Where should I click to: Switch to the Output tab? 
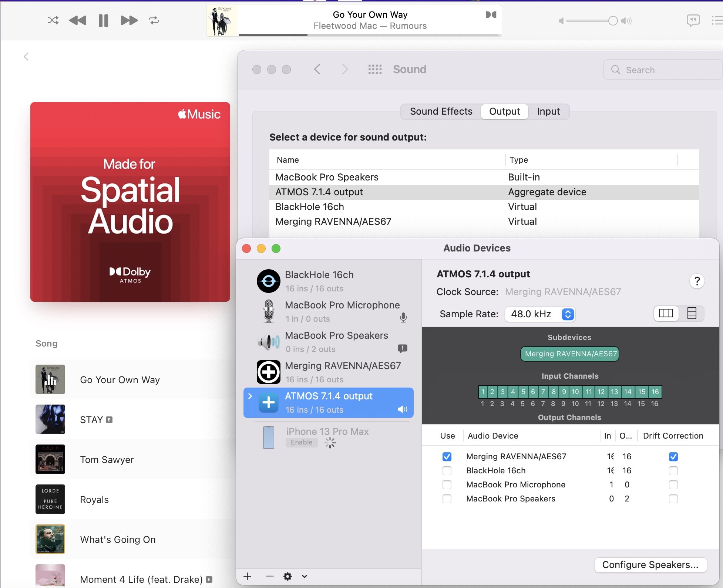coord(504,111)
